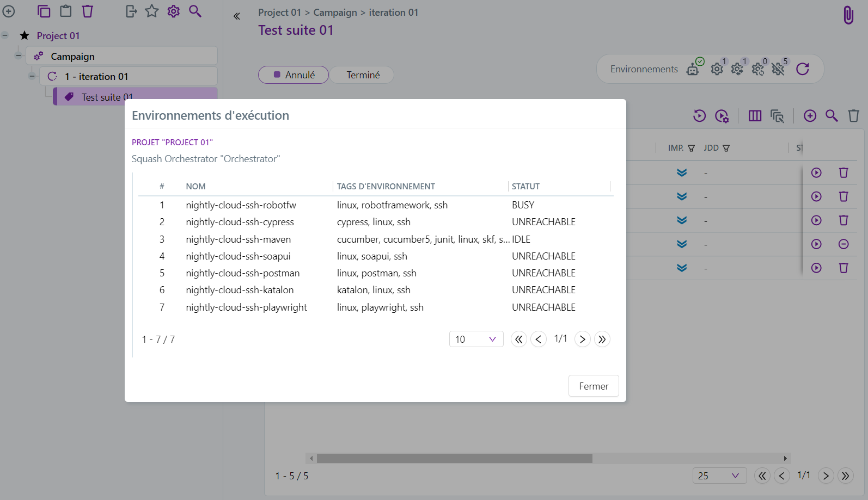Open the column display configuration icon
The width and height of the screenshot is (868, 500).
[x=755, y=116]
